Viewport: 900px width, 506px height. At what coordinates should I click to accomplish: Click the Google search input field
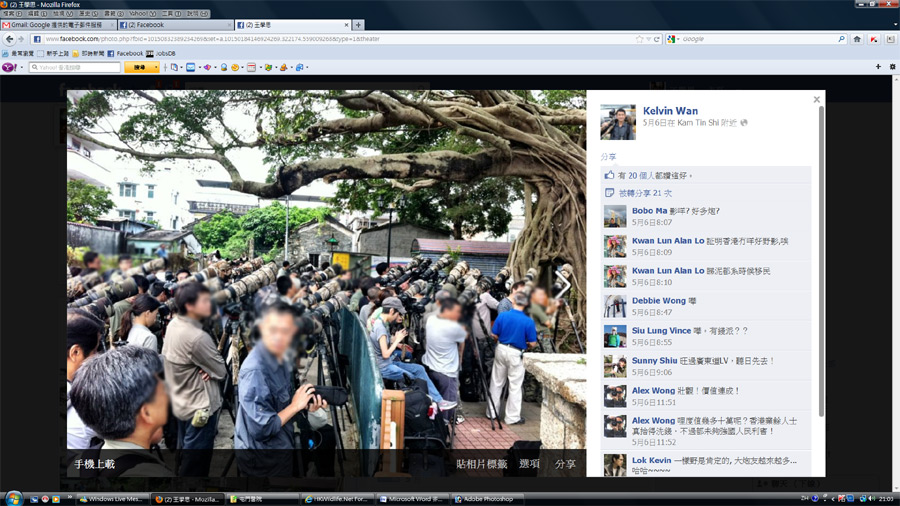click(760, 39)
